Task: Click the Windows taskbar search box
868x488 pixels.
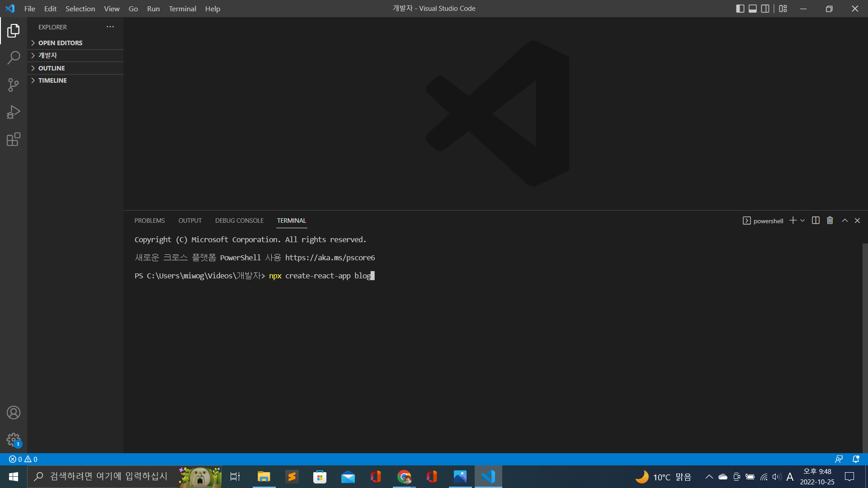Action: pos(124,477)
